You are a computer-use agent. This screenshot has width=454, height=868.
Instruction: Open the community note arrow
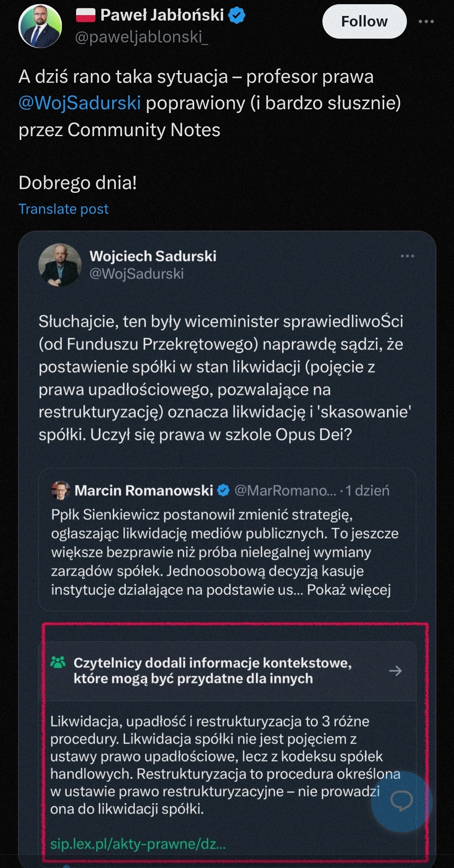click(395, 671)
